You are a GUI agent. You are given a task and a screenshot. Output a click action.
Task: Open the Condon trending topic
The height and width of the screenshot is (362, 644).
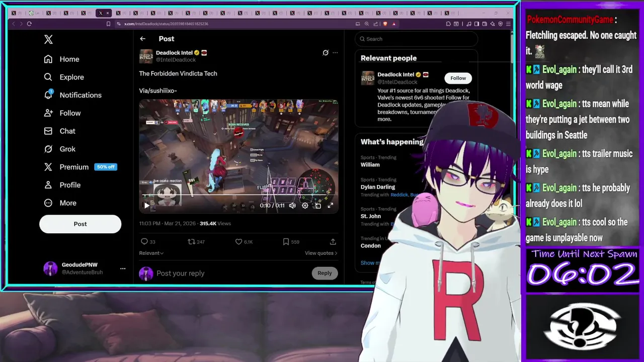click(x=371, y=245)
